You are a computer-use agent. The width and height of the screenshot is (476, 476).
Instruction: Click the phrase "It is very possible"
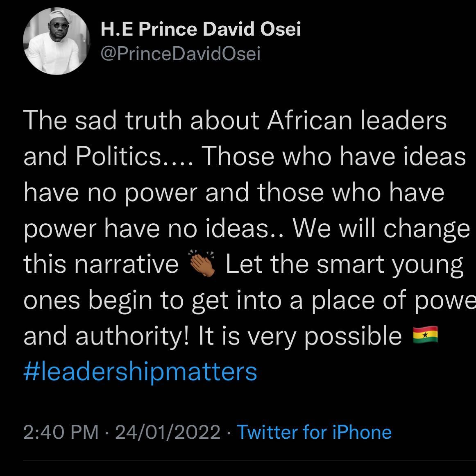click(299, 336)
